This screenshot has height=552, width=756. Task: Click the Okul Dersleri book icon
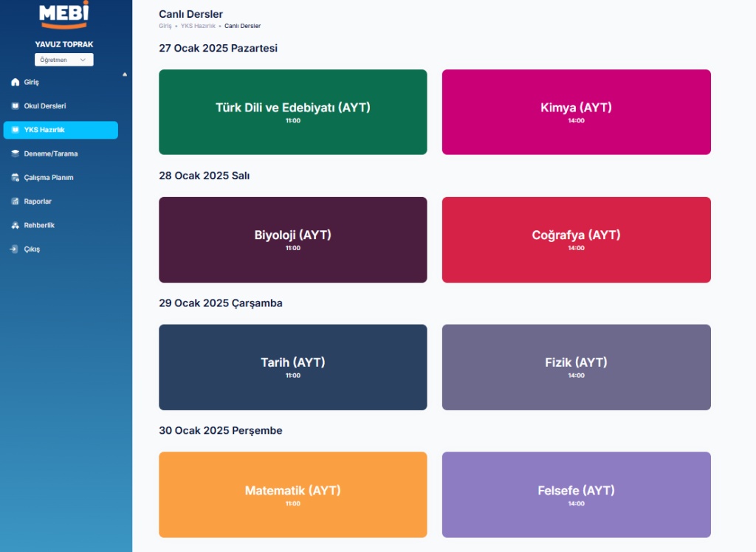tap(16, 106)
